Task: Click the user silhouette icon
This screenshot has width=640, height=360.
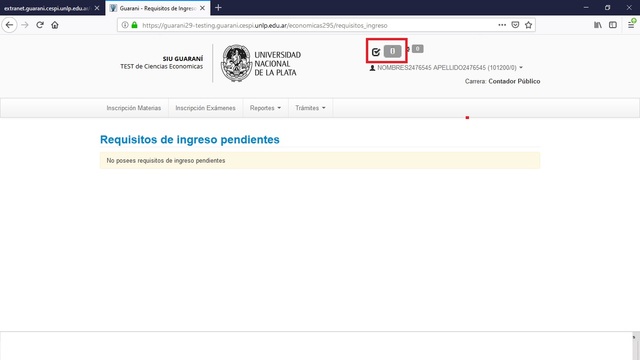Action: [x=372, y=68]
